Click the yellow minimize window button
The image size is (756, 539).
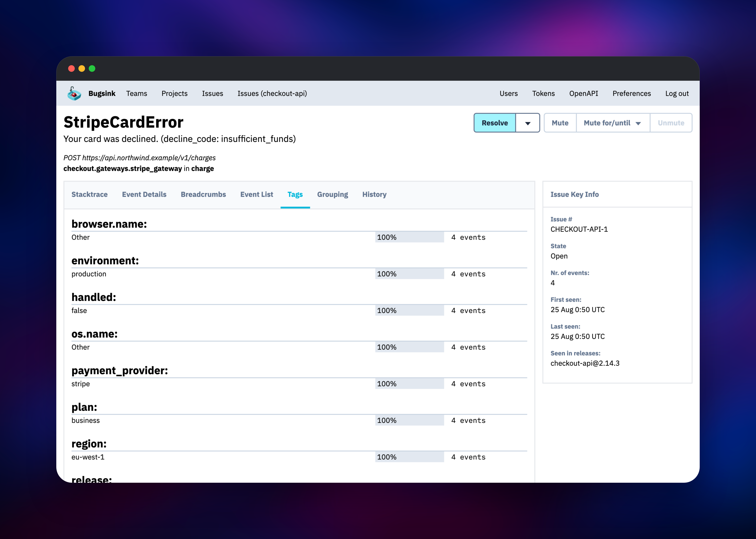coord(82,68)
